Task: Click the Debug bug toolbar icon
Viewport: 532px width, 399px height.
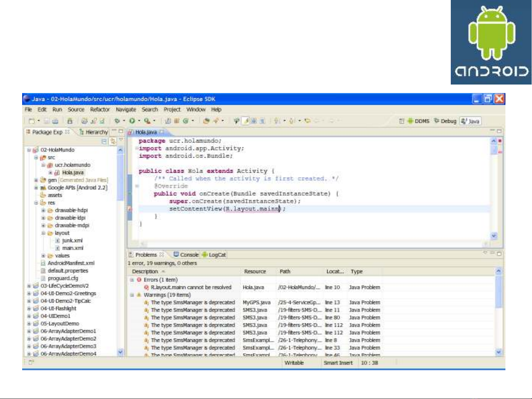Action: pyautogui.click(x=117, y=121)
